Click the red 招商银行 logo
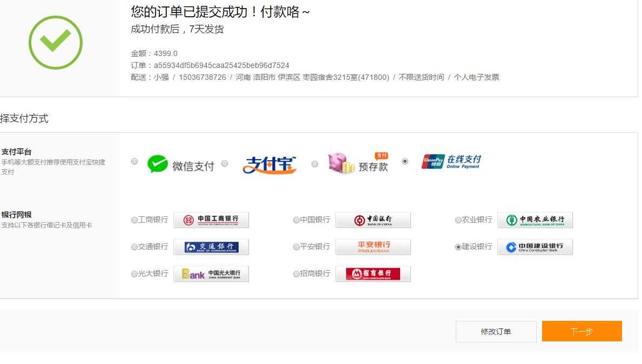The width and height of the screenshot is (642, 364). pos(373,274)
